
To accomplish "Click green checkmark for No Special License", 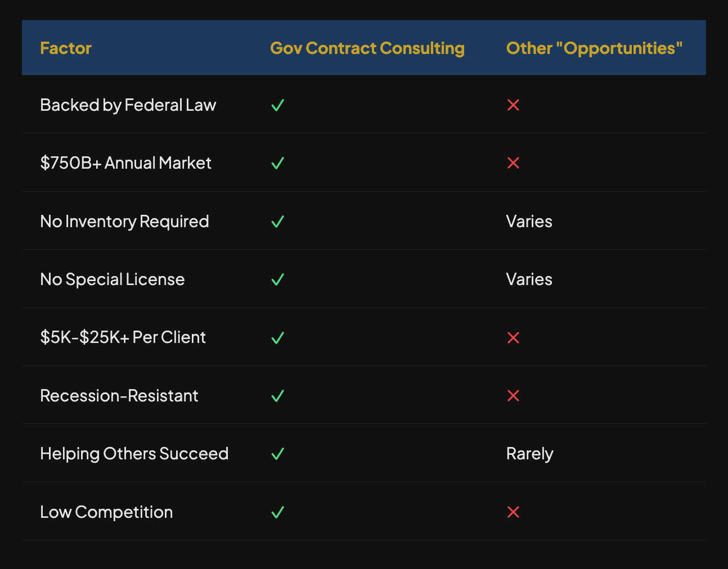I will pyautogui.click(x=277, y=279).
